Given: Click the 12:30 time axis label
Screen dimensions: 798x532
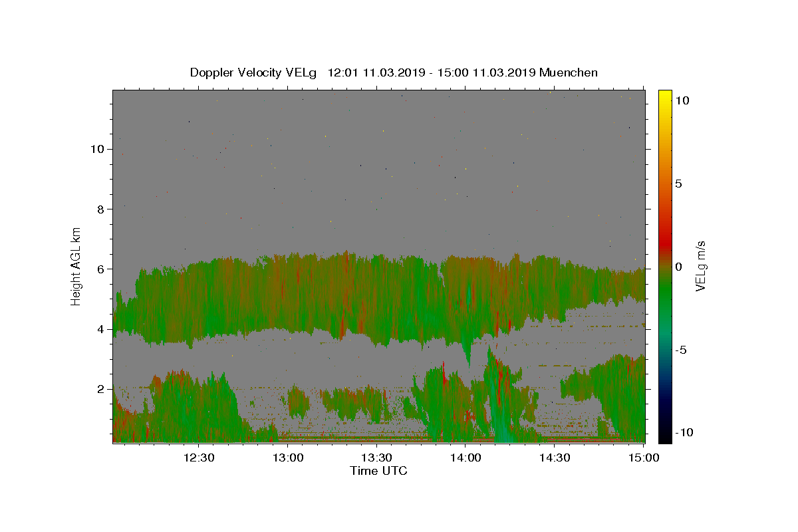Looking at the screenshot, I should [199, 458].
